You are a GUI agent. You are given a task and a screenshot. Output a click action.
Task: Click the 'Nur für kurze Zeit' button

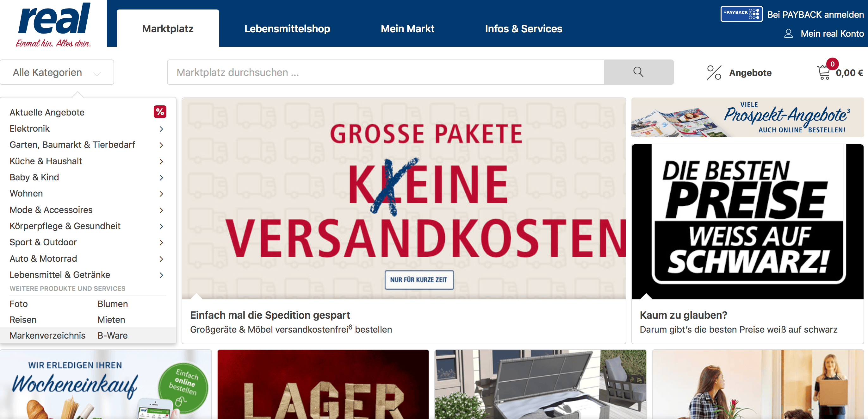tap(419, 280)
